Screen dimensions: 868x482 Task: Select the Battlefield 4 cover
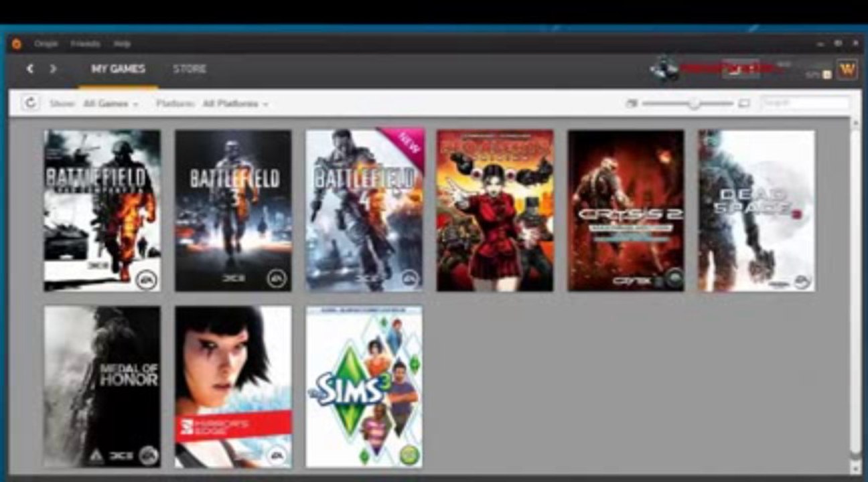pos(364,211)
